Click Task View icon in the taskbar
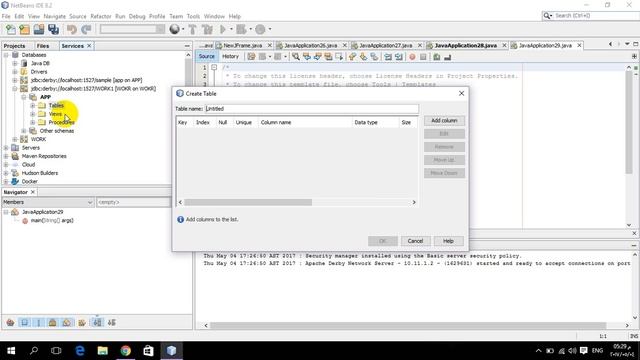The image size is (640, 360). (x=56, y=351)
